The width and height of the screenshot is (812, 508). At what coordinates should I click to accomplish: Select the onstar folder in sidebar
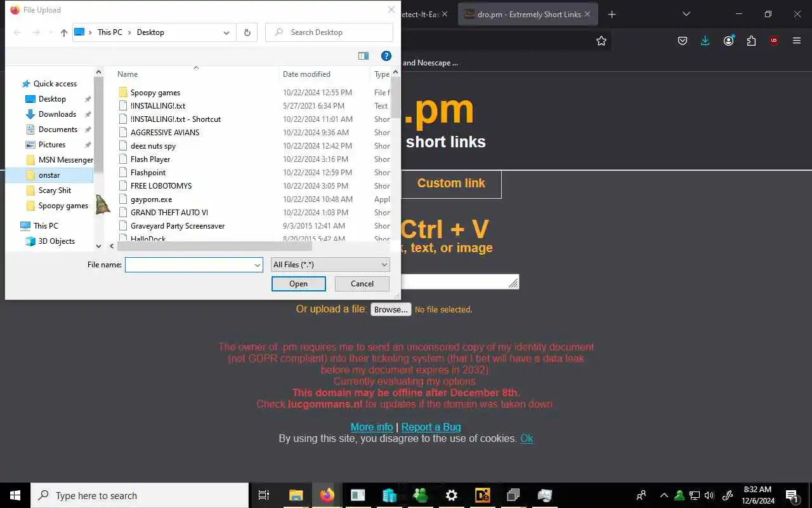coord(49,175)
